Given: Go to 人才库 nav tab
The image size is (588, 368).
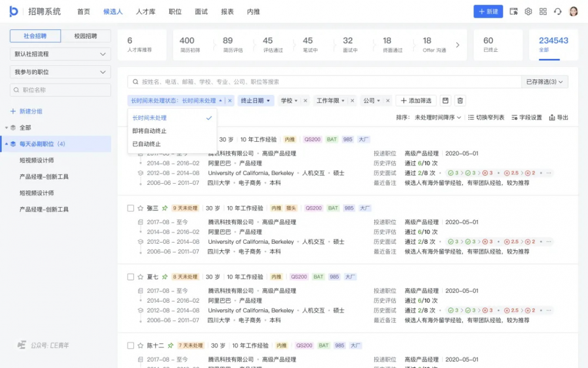Looking at the screenshot, I should click(145, 12).
